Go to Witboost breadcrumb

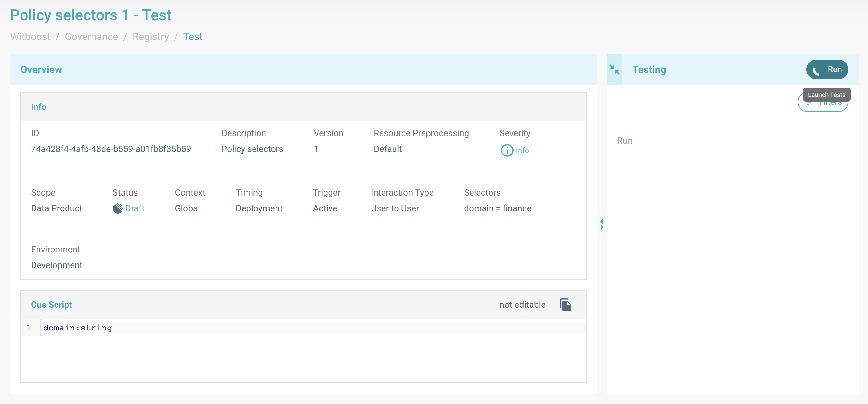coord(30,37)
